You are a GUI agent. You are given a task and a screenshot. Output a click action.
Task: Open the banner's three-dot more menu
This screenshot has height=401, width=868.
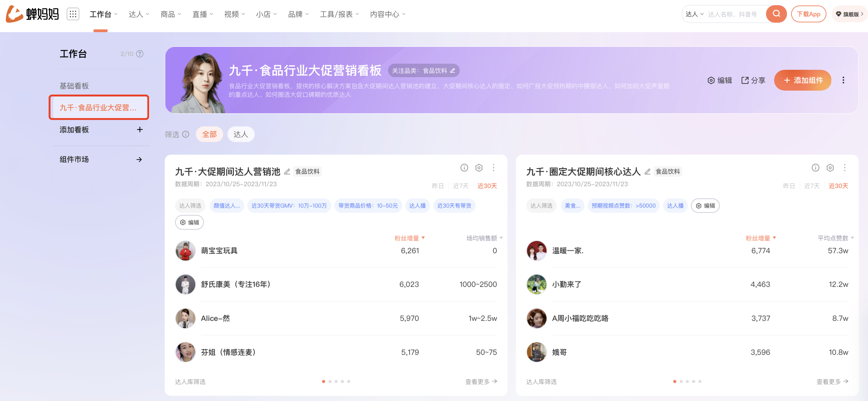843,80
